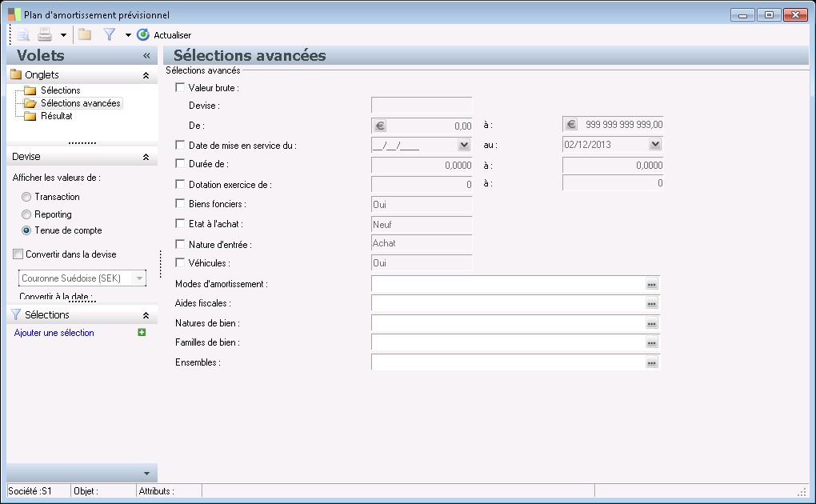Viewport: 816px width, 504px height.
Task: Open the start date calendar dropdown
Action: pyautogui.click(x=464, y=145)
